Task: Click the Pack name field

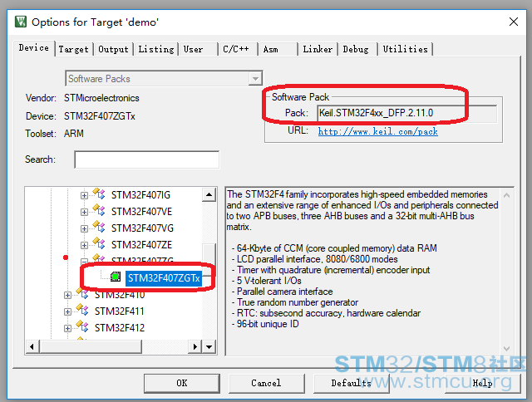Action: coord(406,113)
